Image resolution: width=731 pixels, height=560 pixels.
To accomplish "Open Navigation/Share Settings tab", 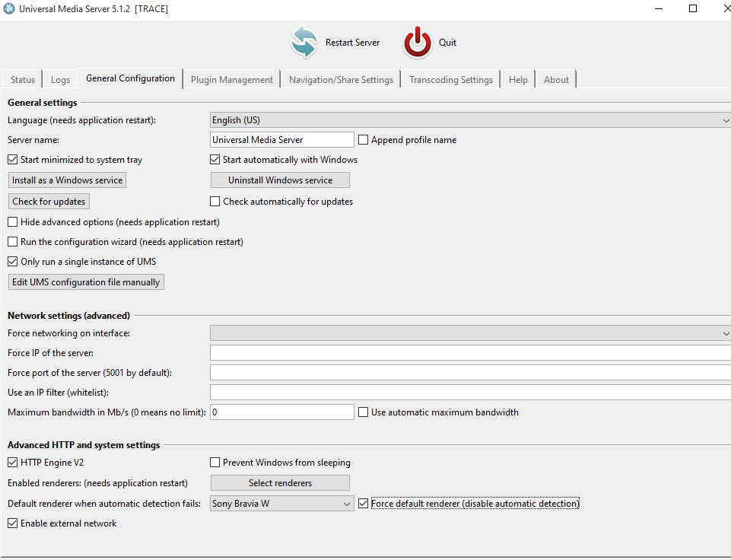I will tap(341, 80).
